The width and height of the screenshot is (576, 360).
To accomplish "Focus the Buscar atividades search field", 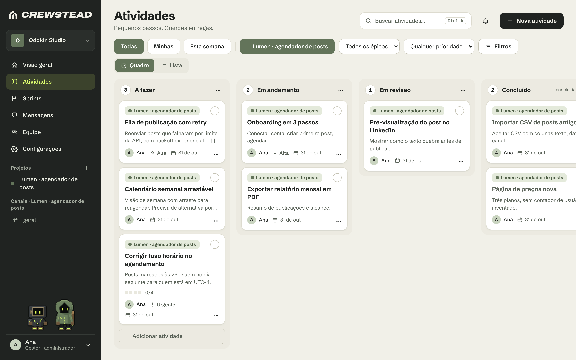I will (x=415, y=21).
